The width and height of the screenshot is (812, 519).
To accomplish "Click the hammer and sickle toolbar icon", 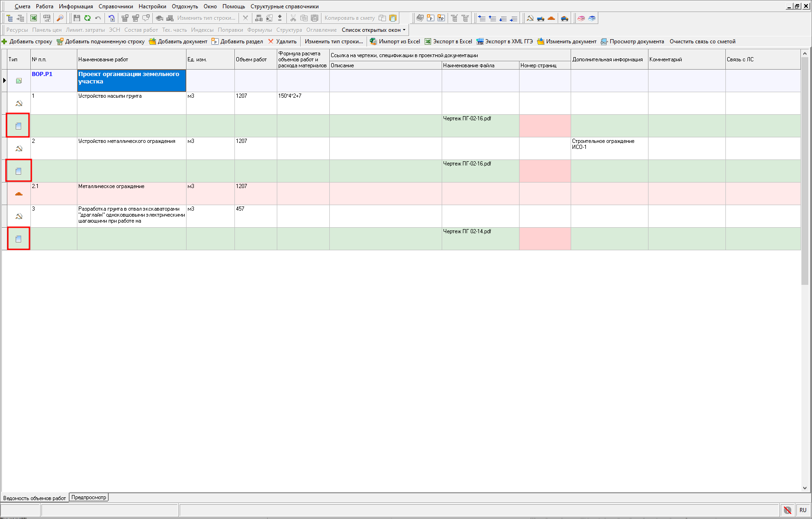I will tap(530, 18).
